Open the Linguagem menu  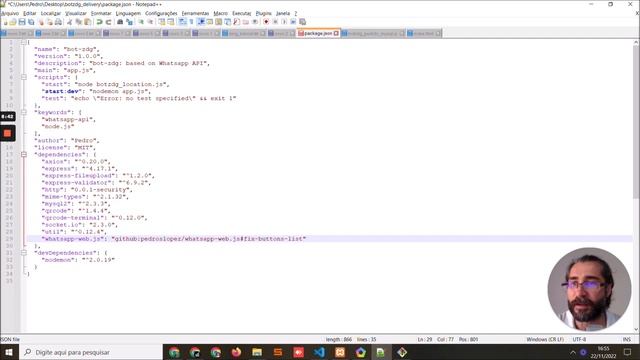click(x=128, y=13)
